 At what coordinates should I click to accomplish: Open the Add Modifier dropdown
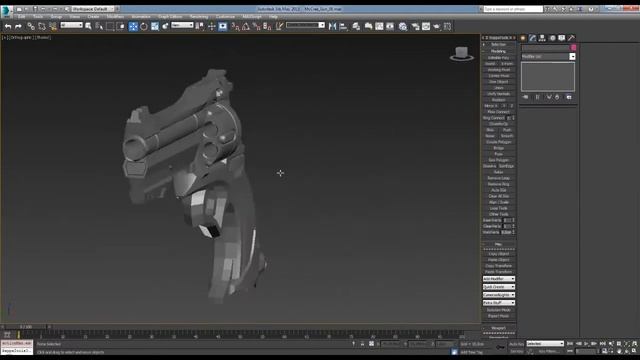(499, 279)
